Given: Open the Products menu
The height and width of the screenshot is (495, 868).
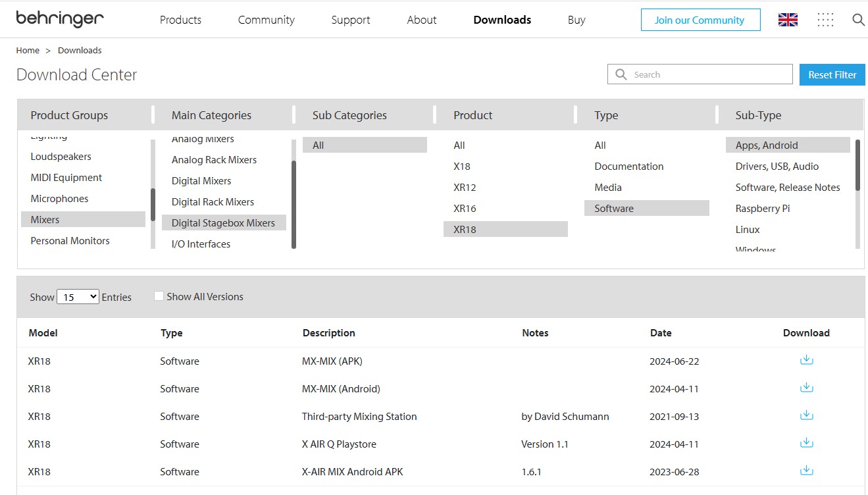Looking at the screenshot, I should tap(180, 20).
